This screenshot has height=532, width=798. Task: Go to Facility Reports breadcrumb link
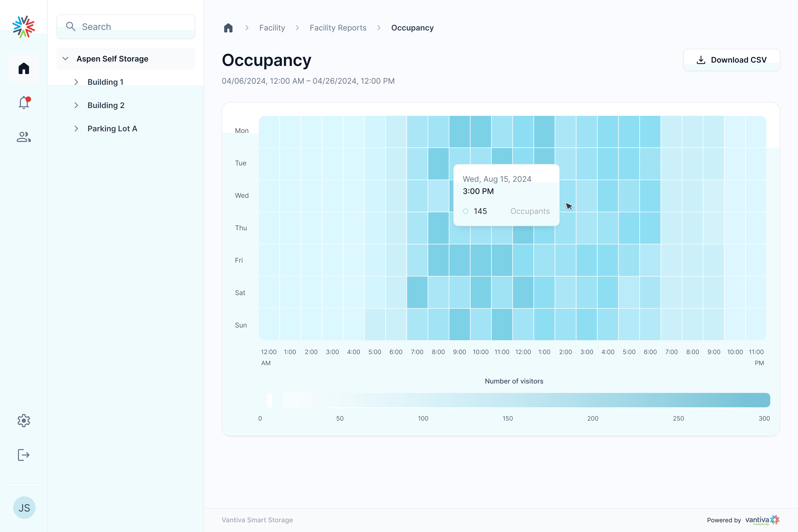tap(338, 28)
